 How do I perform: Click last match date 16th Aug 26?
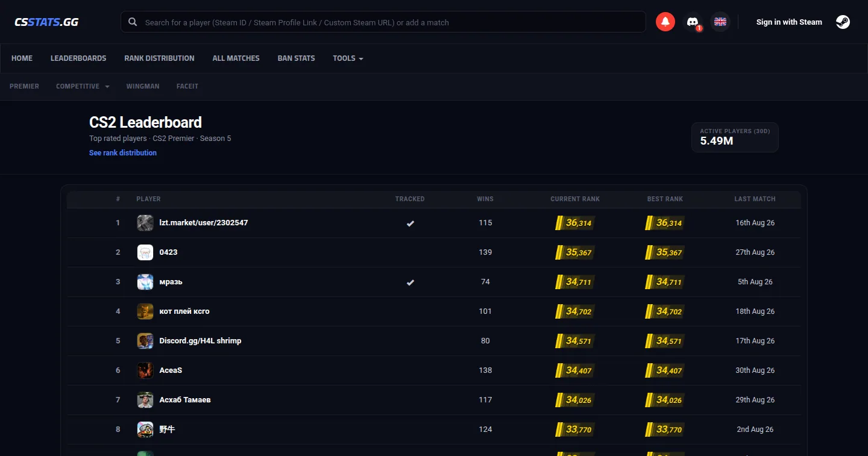click(x=755, y=223)
